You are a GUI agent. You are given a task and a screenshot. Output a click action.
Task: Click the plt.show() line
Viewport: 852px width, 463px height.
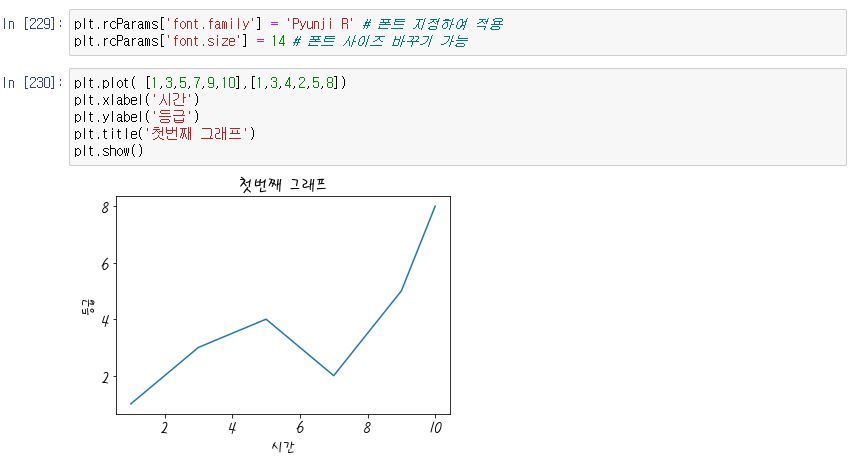[x=109, y=151]
